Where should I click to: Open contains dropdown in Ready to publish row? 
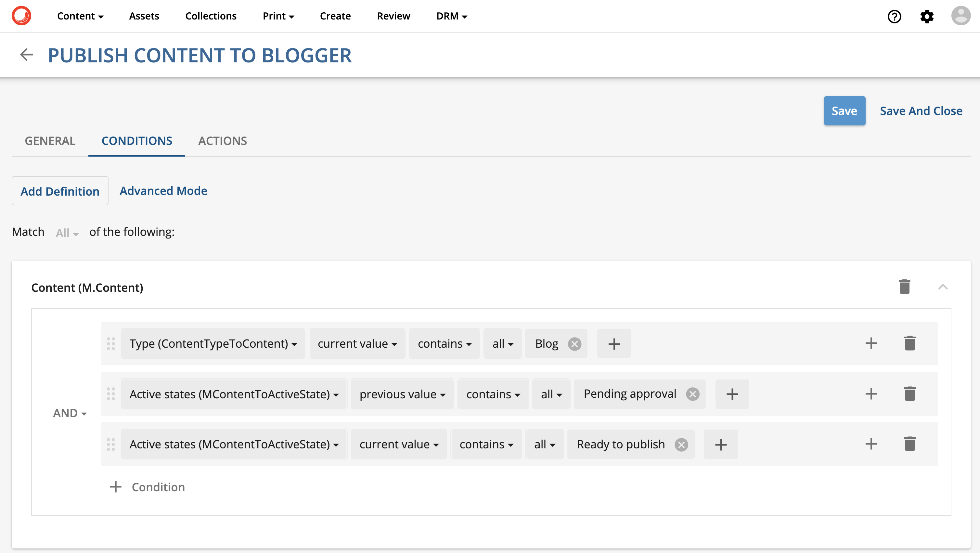[486, 444]
